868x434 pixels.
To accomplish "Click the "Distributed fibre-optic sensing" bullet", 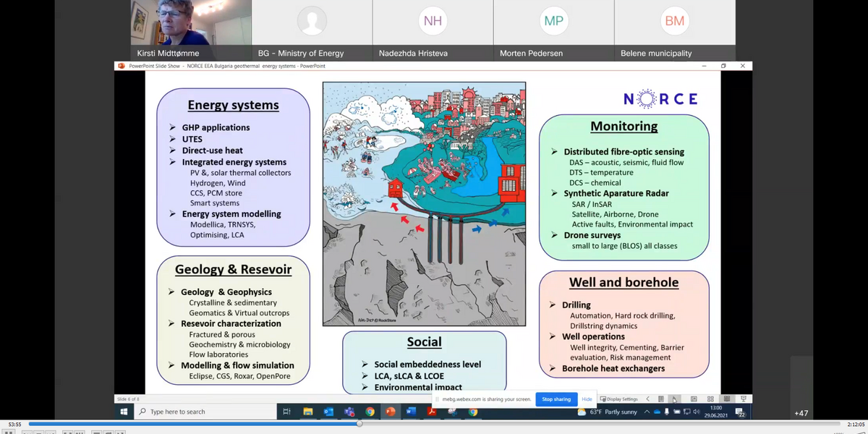I will click(624, 152).
